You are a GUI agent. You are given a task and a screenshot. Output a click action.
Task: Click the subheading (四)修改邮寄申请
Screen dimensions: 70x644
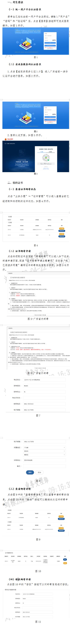point(20,579)
